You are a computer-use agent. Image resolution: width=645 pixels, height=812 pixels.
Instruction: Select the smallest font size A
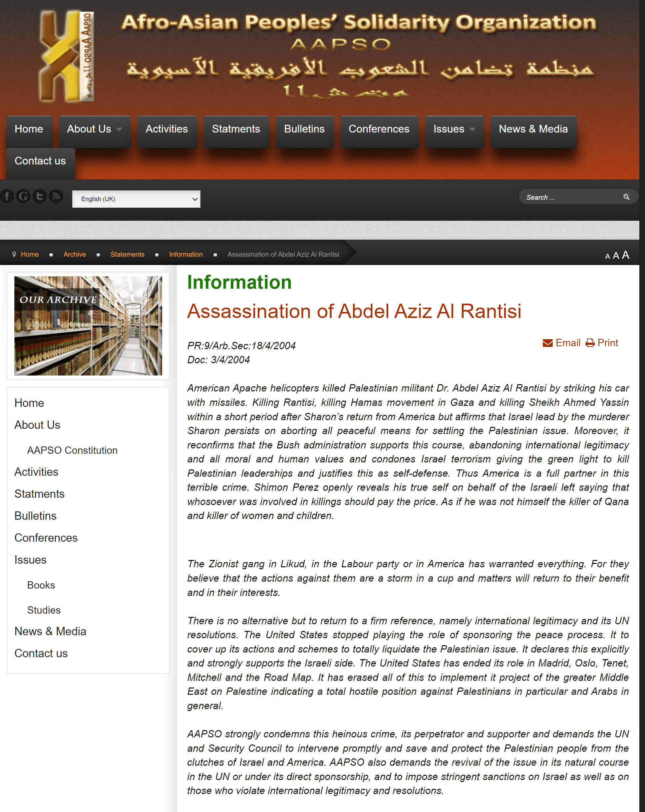(607, 256)
